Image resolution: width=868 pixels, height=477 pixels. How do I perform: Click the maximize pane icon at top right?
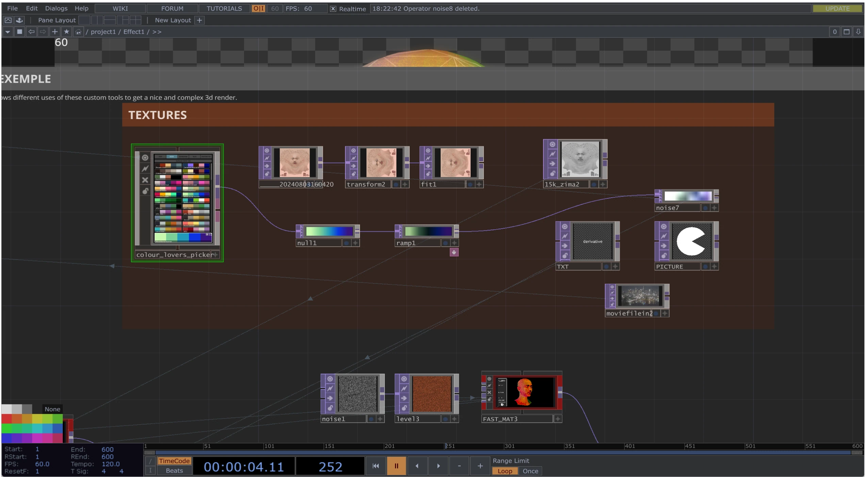coord(847,32)
